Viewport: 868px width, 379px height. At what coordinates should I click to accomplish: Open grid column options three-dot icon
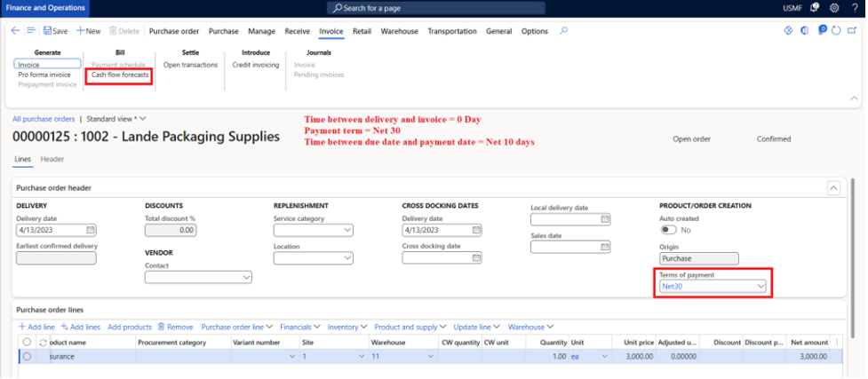[x=837, y=343]
